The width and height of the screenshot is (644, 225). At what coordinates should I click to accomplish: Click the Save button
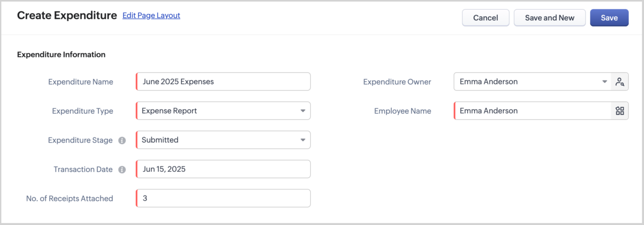[x=609, y=18]
